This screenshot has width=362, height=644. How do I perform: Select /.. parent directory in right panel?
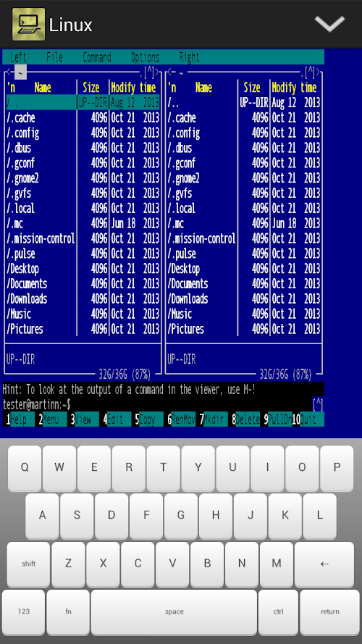(x=173, y=103)
